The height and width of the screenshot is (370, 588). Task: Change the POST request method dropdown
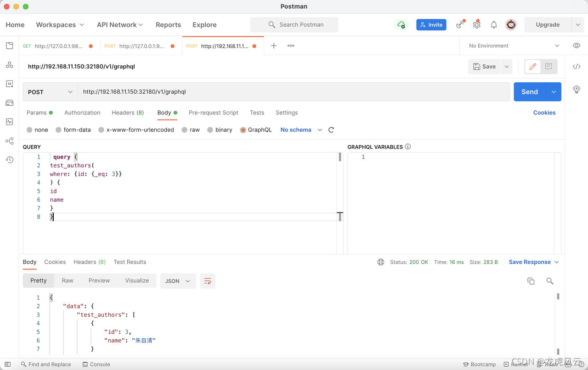(x=50, y=92)
